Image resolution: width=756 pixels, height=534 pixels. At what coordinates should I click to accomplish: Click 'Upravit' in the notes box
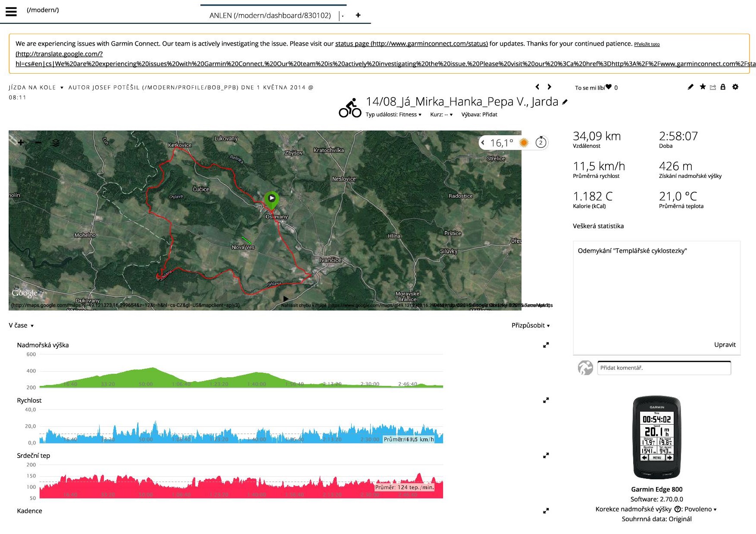click(725, 345)
